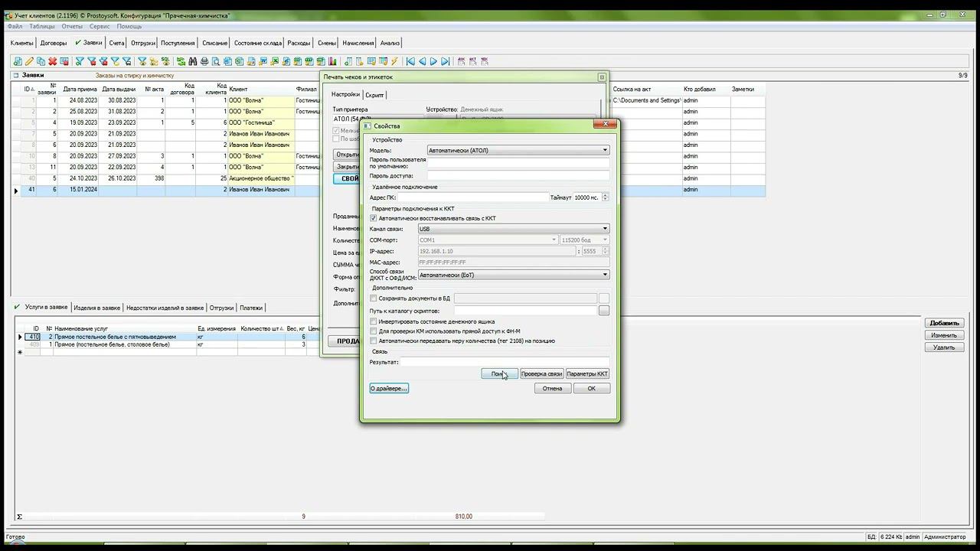Open Параметры ККТ button
The width and height of the screenshot is (980, 551).
point(587,373)
